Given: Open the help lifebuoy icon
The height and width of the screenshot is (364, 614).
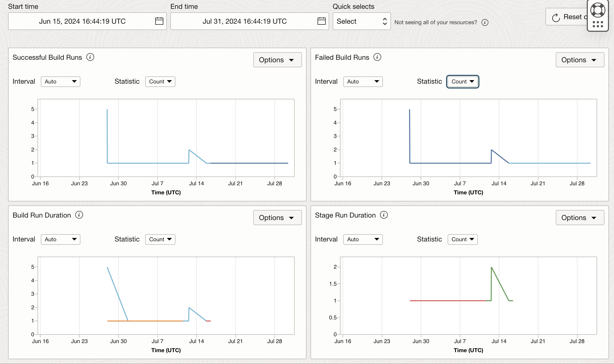Looking at the screenshot, I should [598, 10].
